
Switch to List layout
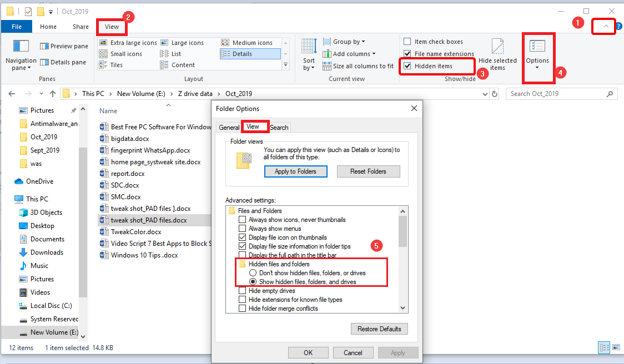click(x=171, y=54)
